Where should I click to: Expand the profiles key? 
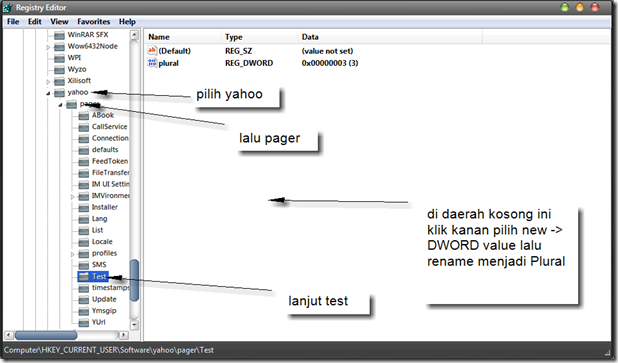[73, 254]
